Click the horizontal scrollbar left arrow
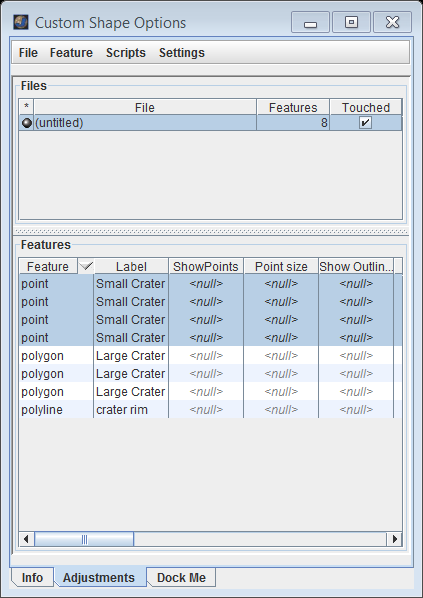This screenshot has width=423, height=598. click(x=26, y=539)
